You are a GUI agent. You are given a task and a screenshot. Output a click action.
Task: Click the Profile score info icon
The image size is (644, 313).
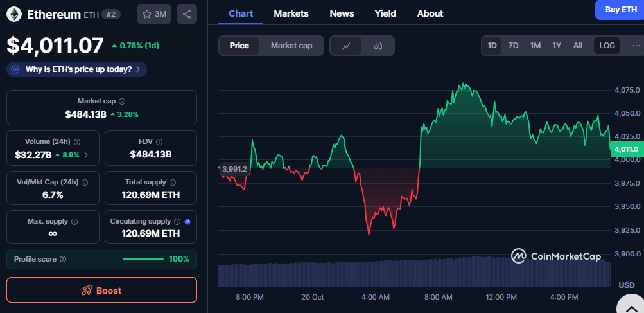point(63,259)
